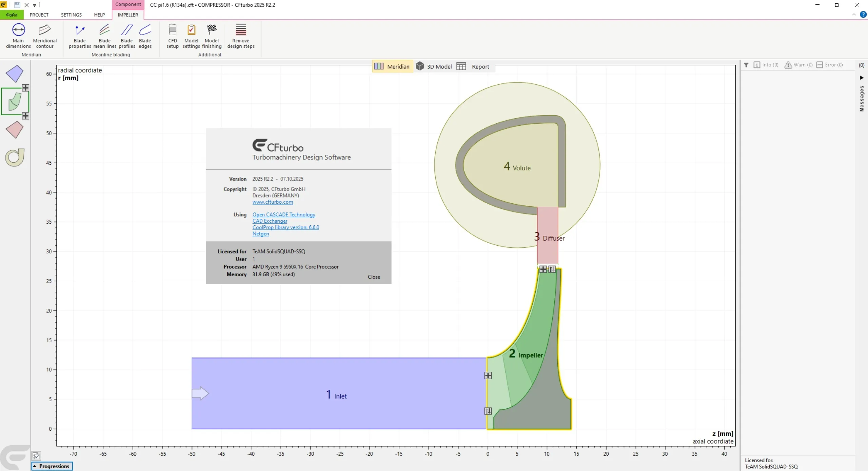Screen dimensions: 868x471
Task: Toggle Warn messages filter
Action: [798, 65]
